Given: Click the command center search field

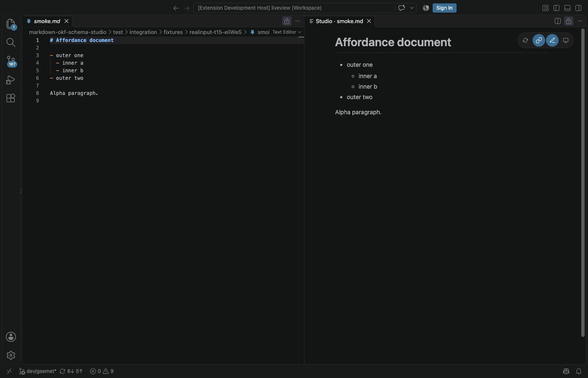Looking at the screenshot, I should (x=294, y=8).
